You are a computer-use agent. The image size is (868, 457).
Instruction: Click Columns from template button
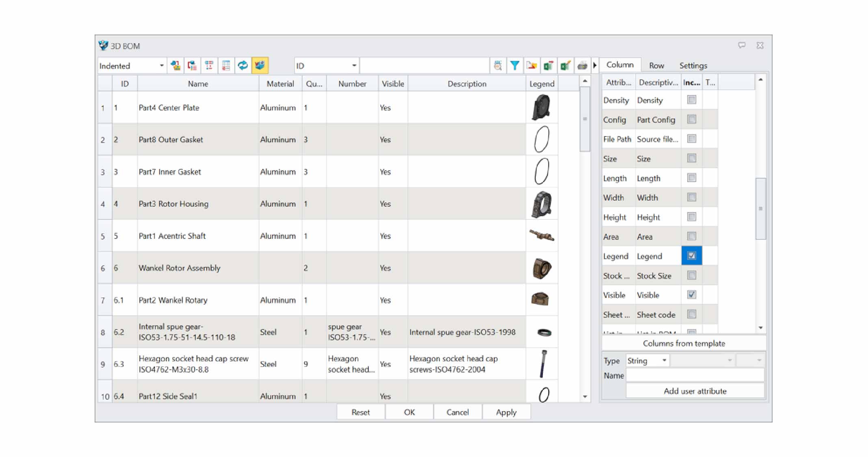point(684,343)
